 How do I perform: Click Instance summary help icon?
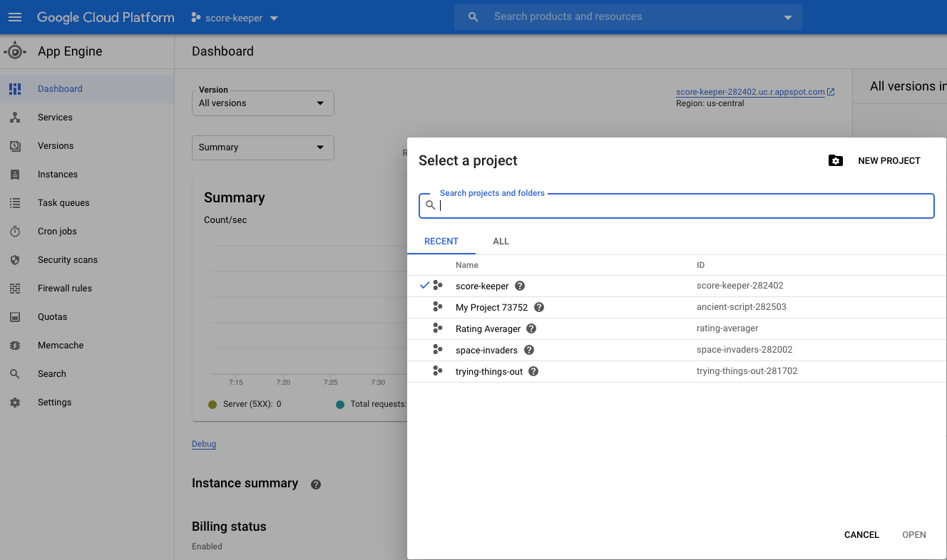coord(316,484)
